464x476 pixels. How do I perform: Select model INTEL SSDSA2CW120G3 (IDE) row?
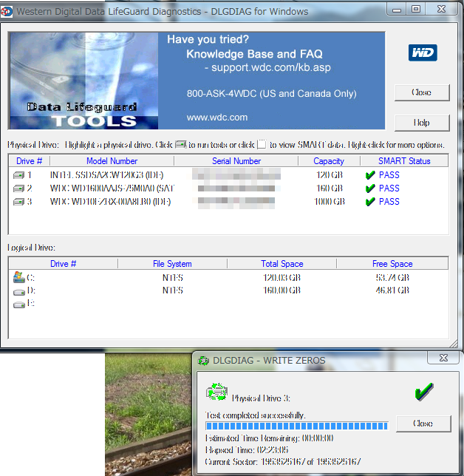(x=106, y=175)
